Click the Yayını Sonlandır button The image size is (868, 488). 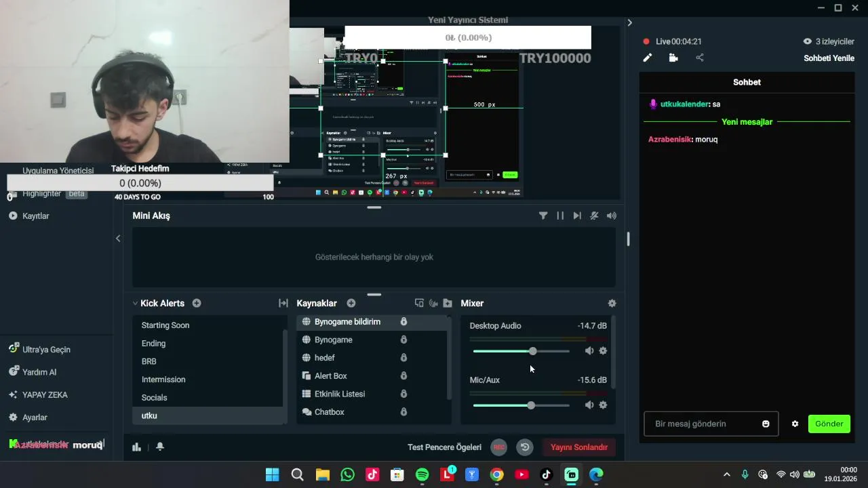pyautogui.click(x=578, y=447)
